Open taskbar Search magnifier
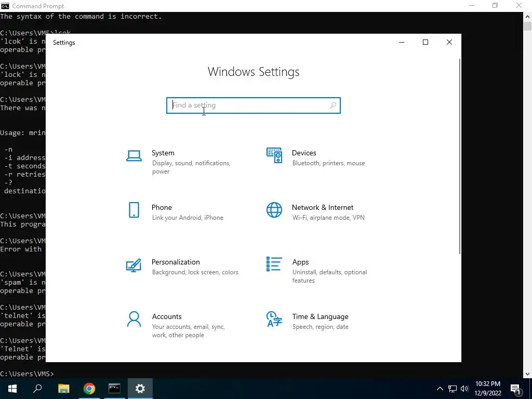The height and width of the screenshot is (399, 532). point(37,389)
